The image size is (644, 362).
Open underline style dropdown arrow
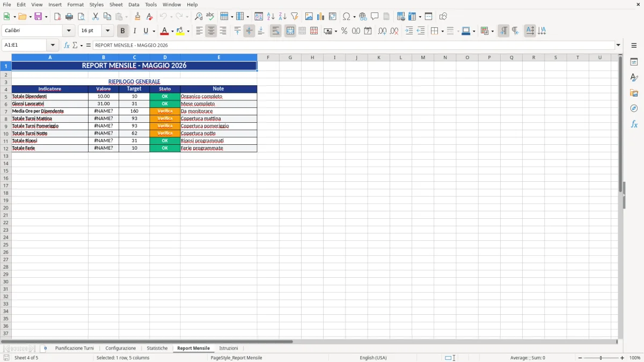(x=153, y=31)
